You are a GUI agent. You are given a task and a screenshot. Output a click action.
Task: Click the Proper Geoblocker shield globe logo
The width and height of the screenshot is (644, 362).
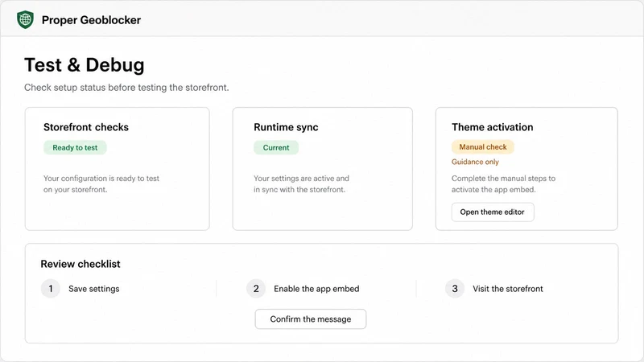[25, 19]
